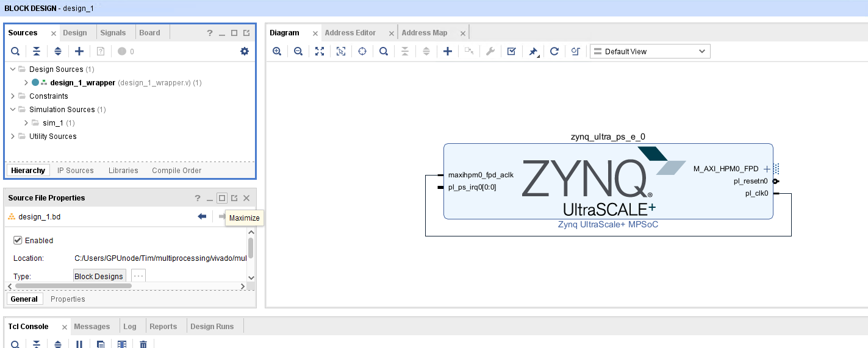
Task: Click the ellipsis button beside Block Designs
Action: (x=138, y=276)
